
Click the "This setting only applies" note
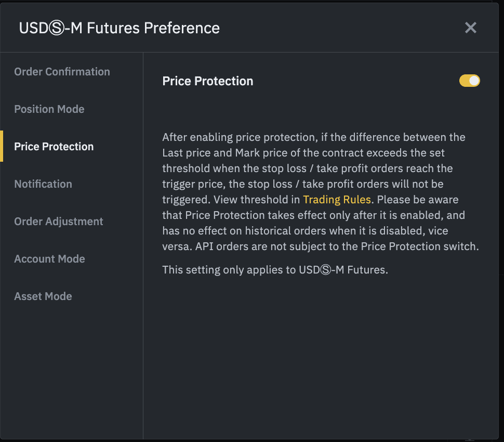pos(275,270)
